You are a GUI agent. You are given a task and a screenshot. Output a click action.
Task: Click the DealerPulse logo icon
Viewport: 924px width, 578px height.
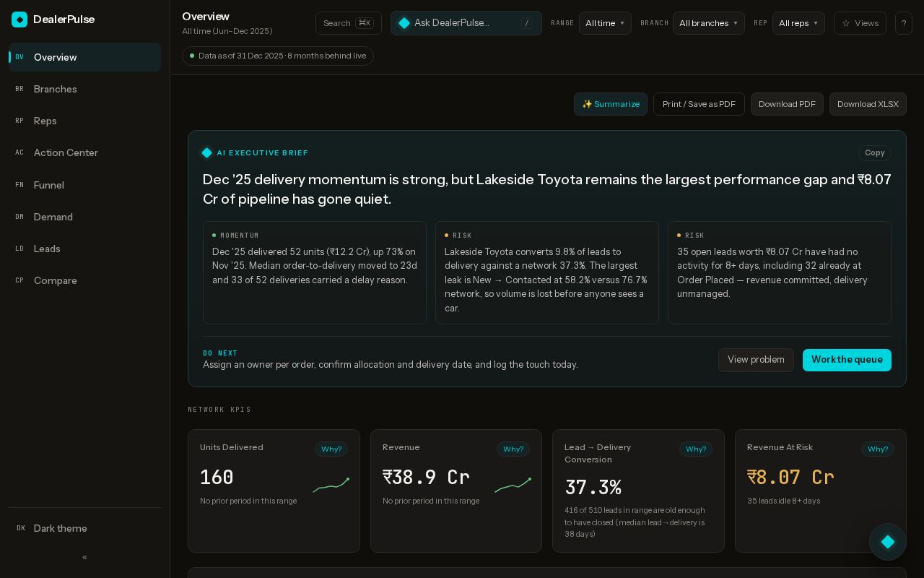[19, 20]
